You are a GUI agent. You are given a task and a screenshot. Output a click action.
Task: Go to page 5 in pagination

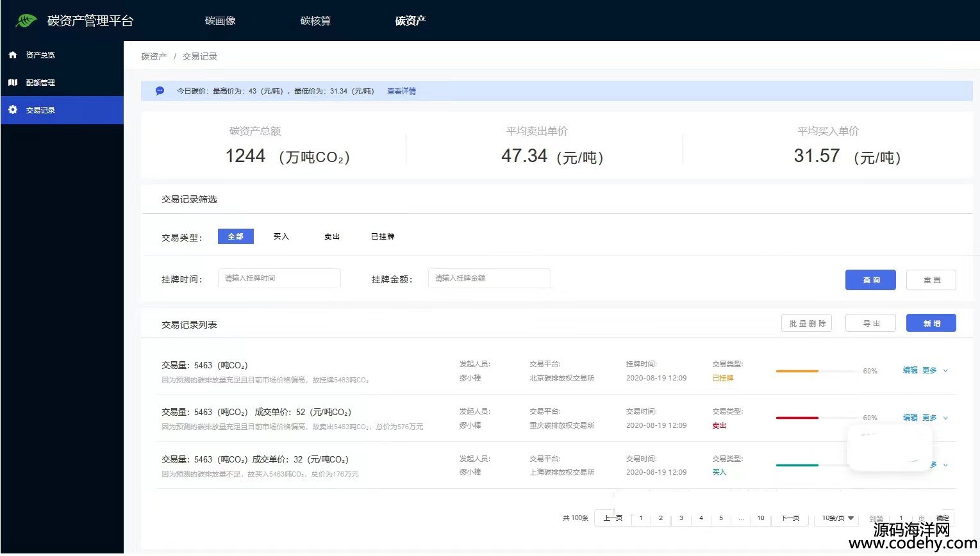coord(721,518)
